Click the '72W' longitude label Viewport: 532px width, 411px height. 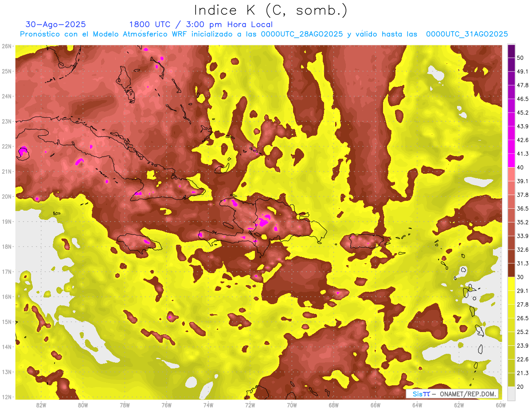click(x=250, y=405)
